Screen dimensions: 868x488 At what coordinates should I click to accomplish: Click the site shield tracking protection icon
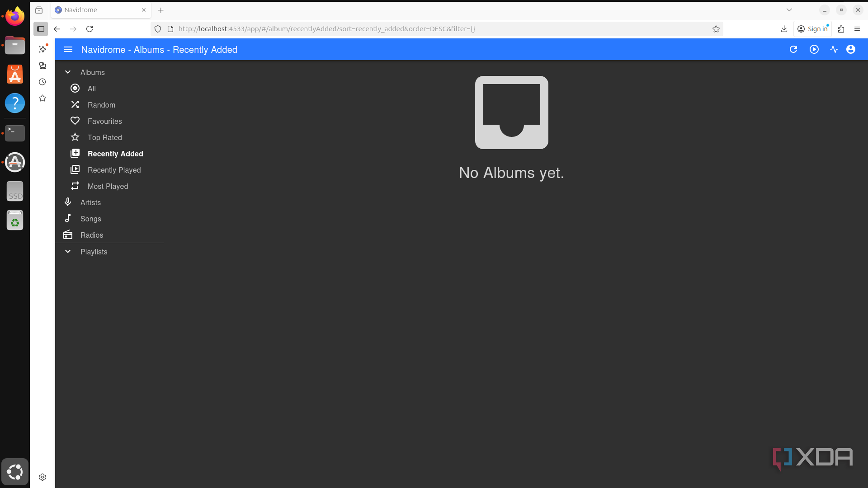click(158, 29)
